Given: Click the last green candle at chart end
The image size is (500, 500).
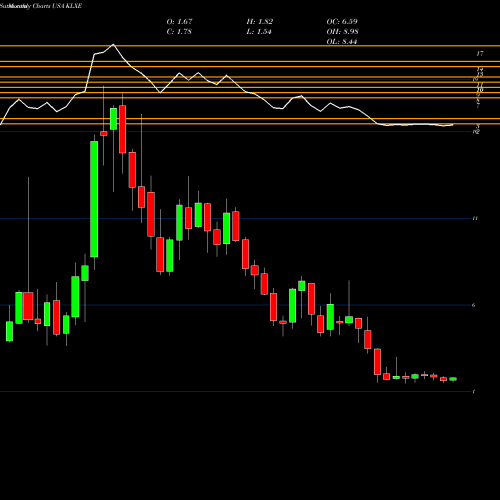Looking at the screenshot, I should (453, 379).
